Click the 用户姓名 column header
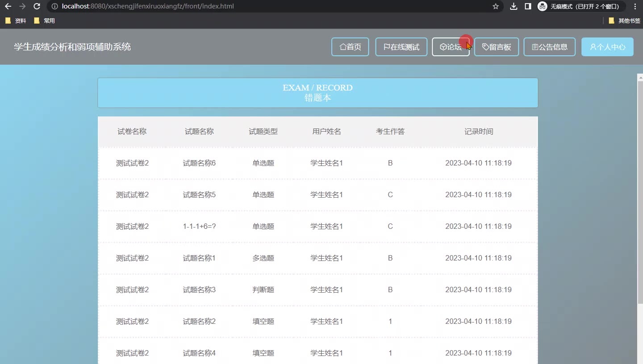643x364 pixels. click(326, 132)
